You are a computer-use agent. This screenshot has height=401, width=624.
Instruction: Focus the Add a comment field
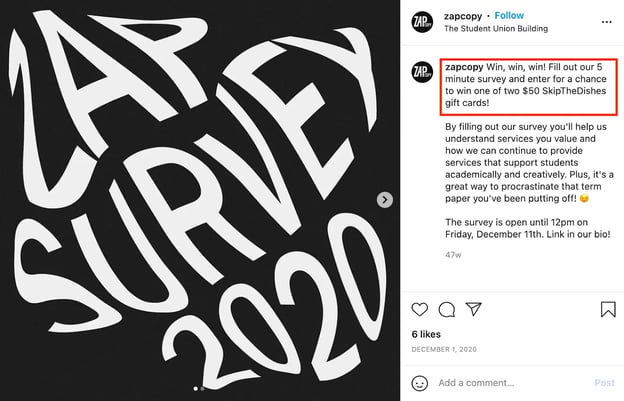pyautogui.click(x=513, y=383)
